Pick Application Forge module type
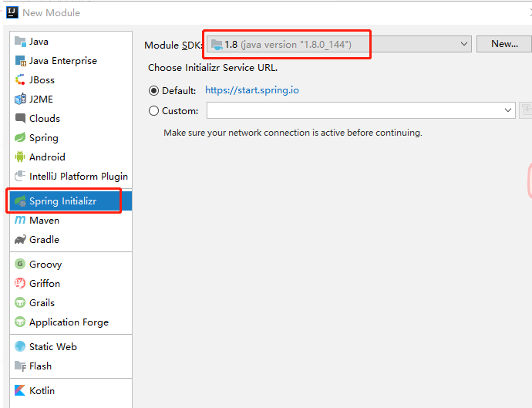The height and width of the screenshot is (408, 532). click(x=71, y=322)
